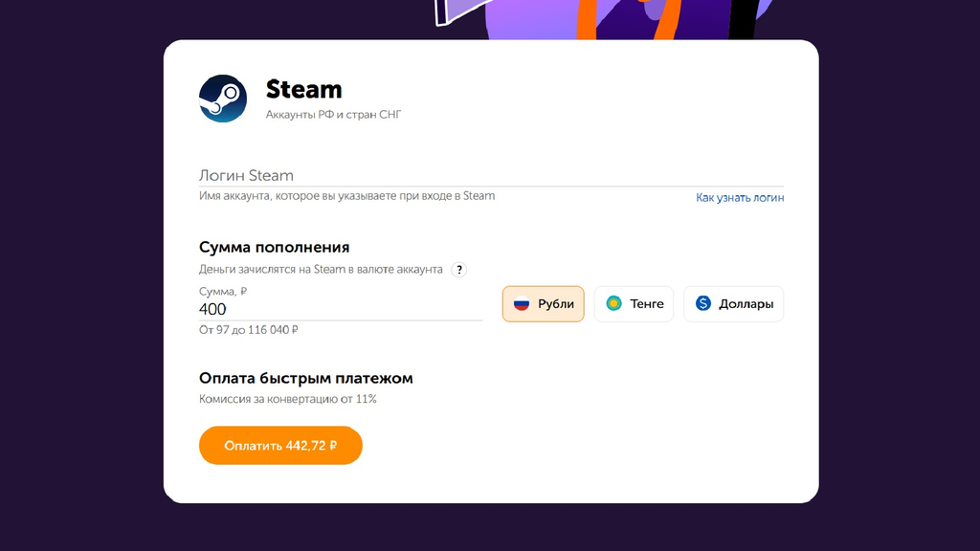Click the Steam logo icon
This screenshot has width=980, height=551.
pos(223,99)
